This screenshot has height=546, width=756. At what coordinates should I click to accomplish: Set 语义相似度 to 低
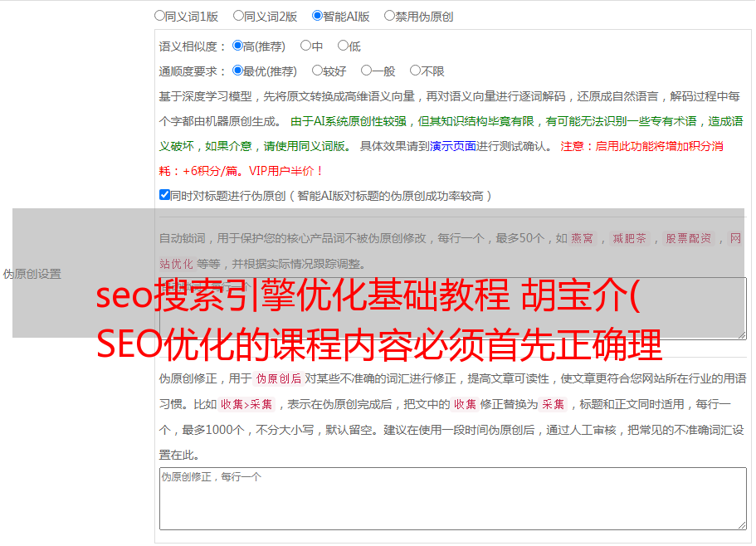[343, 46]
